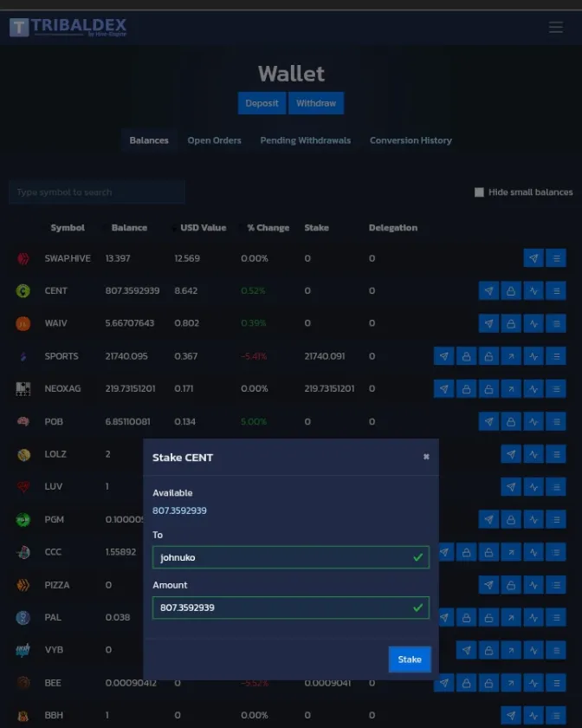Image resolution: width=582 pixels, height=728 pixels.
Task: Open the market chart icon for CENT
Action: coord(533,291)
